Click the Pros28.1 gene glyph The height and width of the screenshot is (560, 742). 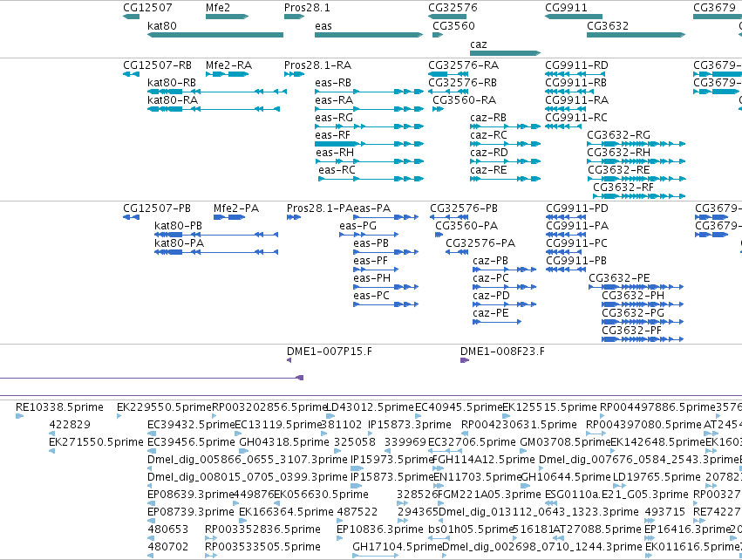click(295, 17)
